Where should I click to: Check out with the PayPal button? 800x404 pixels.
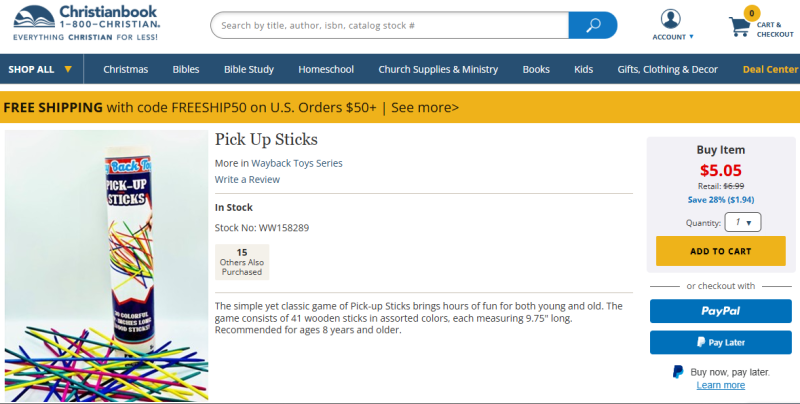[720, 311]
